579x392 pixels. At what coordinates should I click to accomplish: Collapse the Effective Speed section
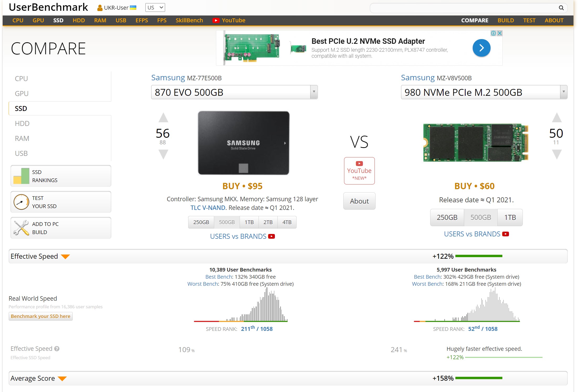pos(65,257)
